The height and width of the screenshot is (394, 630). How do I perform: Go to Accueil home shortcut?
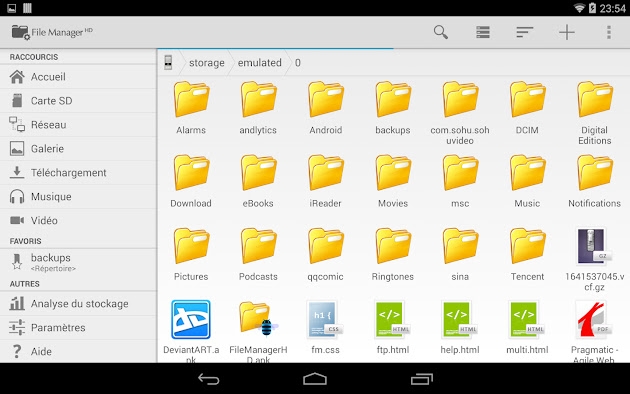point(78,77)
